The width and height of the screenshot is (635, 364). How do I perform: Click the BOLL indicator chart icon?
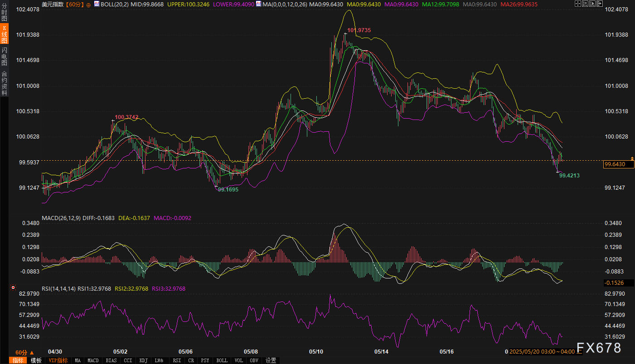pyautogui.click(x=97, y=4)
